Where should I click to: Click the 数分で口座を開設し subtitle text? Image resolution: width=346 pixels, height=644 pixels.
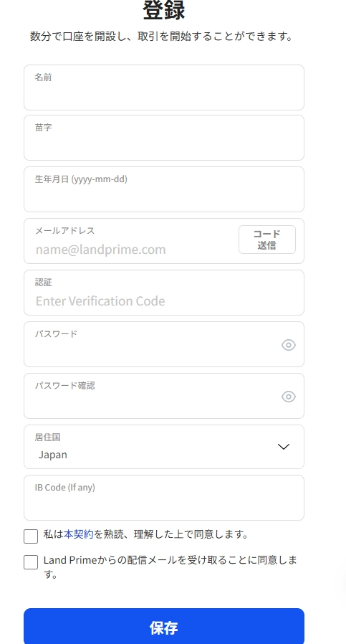(x=162, y=36)
